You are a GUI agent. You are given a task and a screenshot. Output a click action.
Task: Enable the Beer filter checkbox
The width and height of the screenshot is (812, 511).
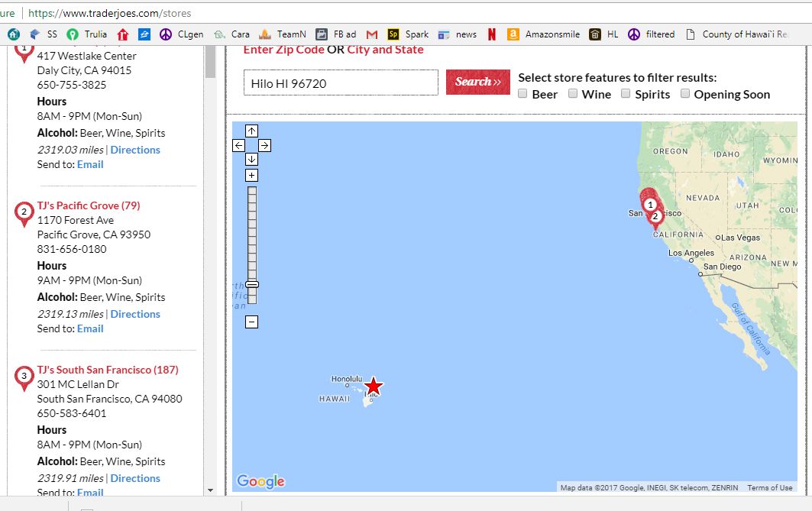coord(522,94)
